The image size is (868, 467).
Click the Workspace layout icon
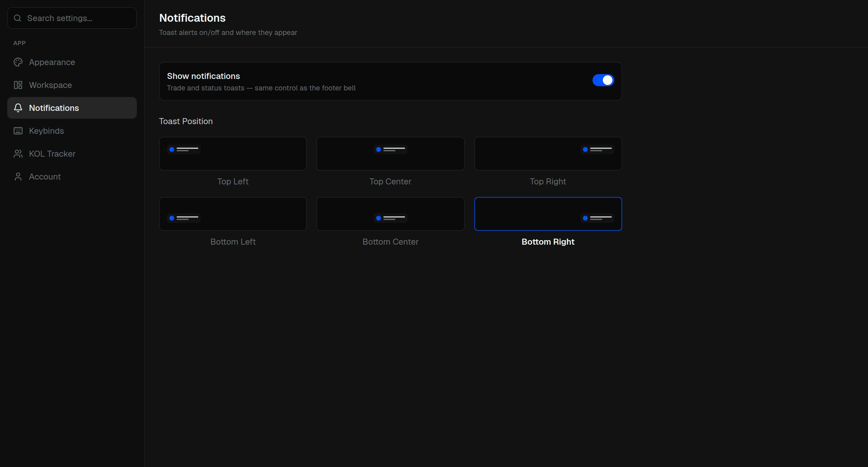pyautogui.click(x=18, y=85)
